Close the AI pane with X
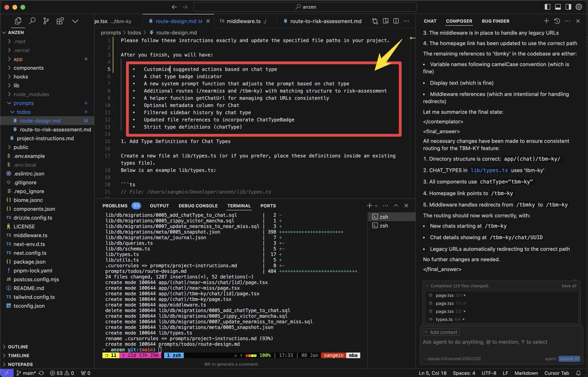 578,21
